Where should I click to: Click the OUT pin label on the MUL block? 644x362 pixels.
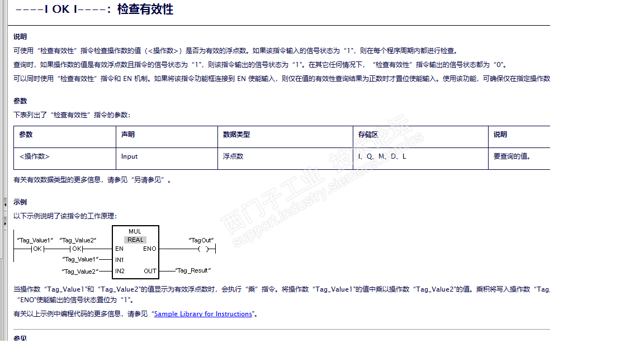pos(150,271)
